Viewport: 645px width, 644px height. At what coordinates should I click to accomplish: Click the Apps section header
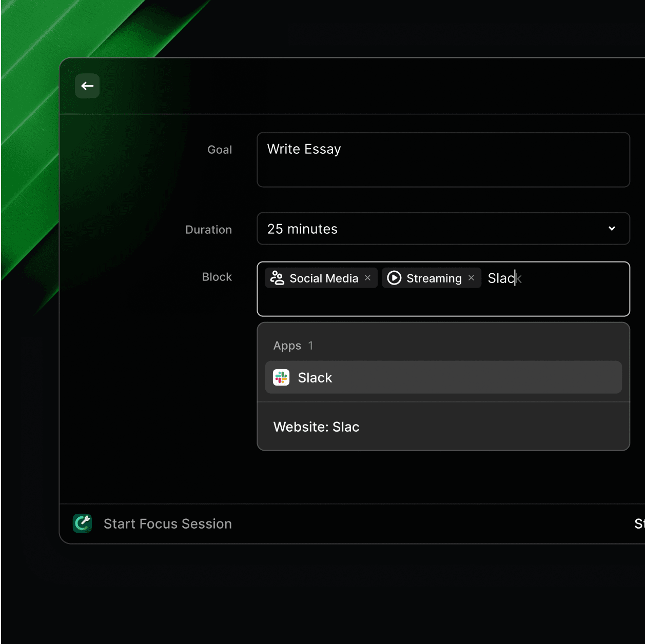[x=287, y=346]
